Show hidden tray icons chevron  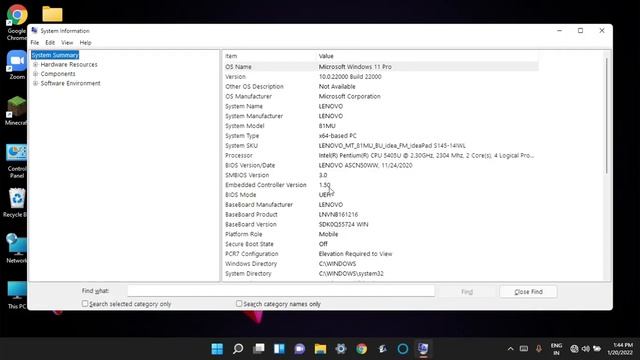511,349
